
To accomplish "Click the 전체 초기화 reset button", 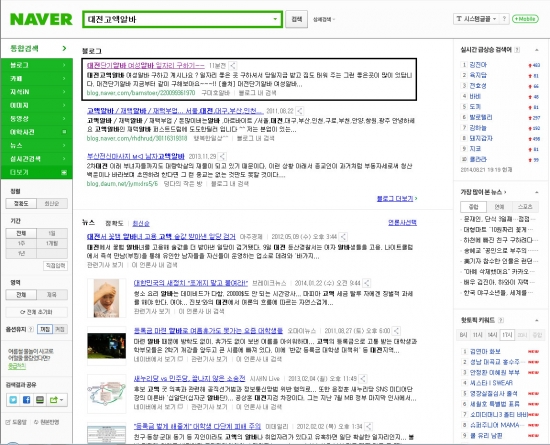I will [36, 312].
